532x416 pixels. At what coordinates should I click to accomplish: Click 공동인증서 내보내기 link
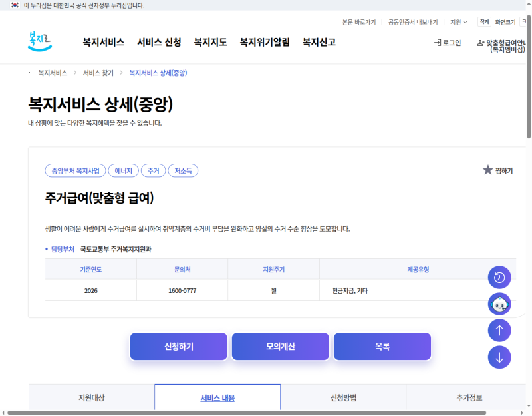[x=413, y=22]
